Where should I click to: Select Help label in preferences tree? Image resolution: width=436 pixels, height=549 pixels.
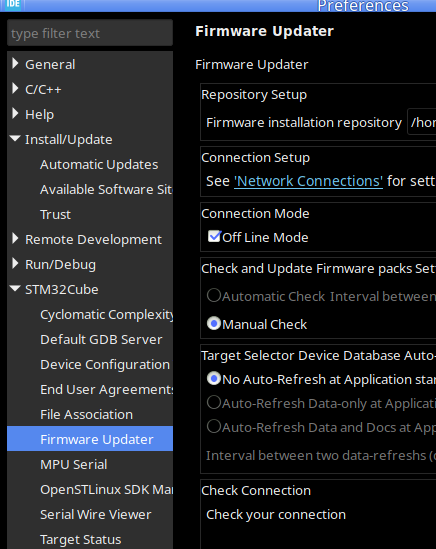point(40,114)
